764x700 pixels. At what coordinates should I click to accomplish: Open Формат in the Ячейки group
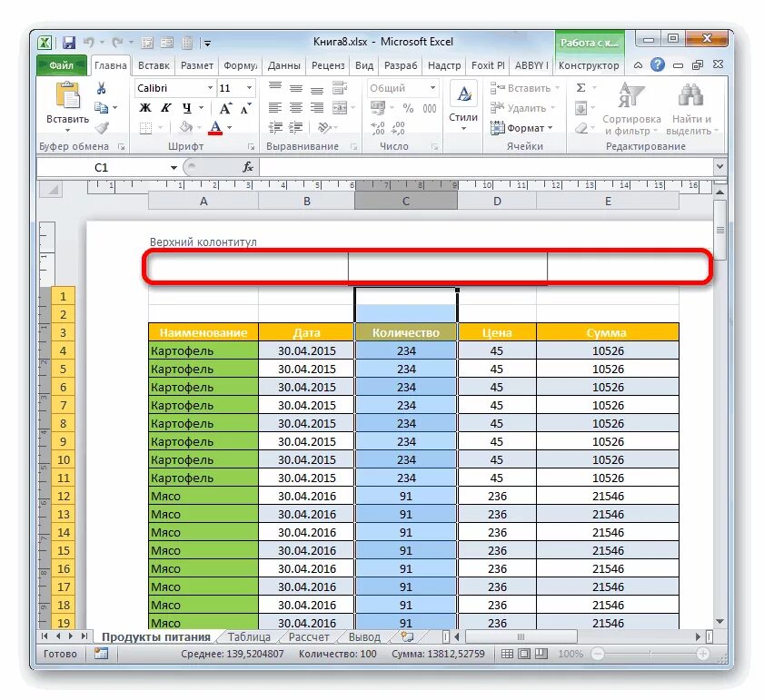525,128
